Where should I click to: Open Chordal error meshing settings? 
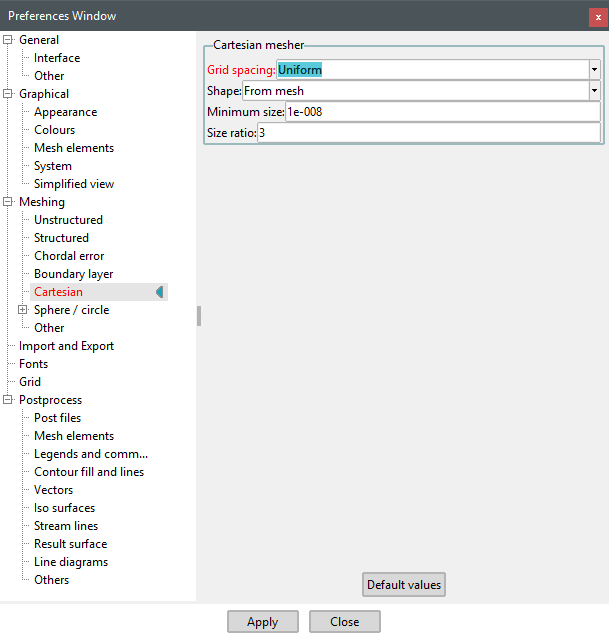point(69,256)
